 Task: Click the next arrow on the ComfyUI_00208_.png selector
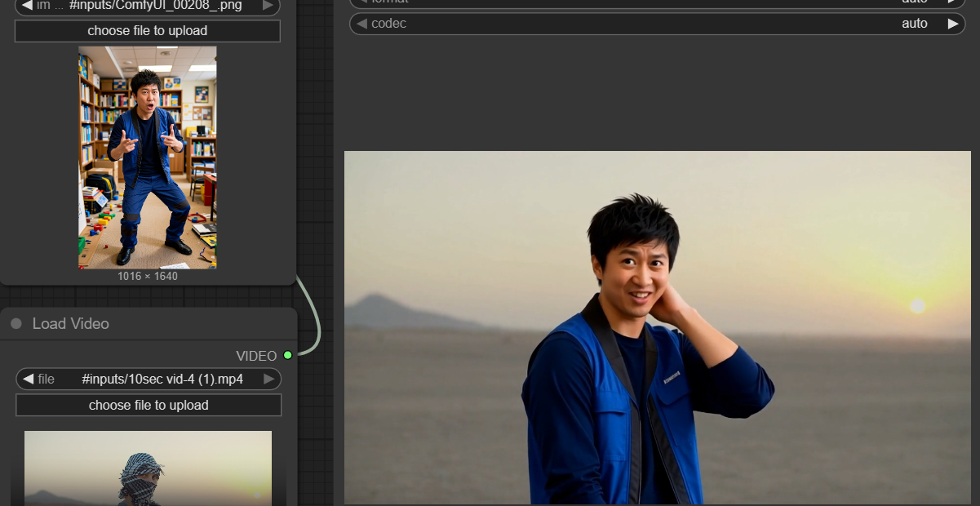point(268,5)
